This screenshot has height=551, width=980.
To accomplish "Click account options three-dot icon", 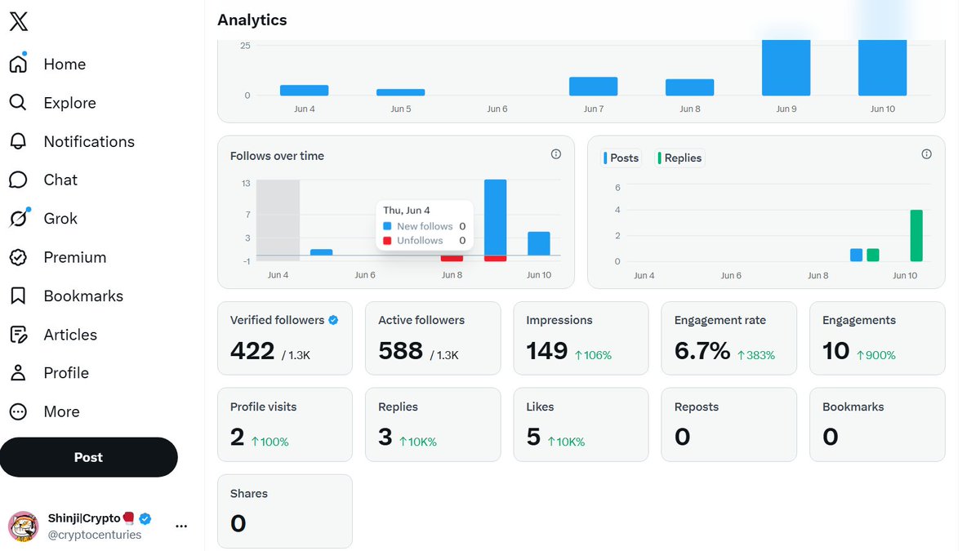I will pyautogui.click(x=182, y=527).
